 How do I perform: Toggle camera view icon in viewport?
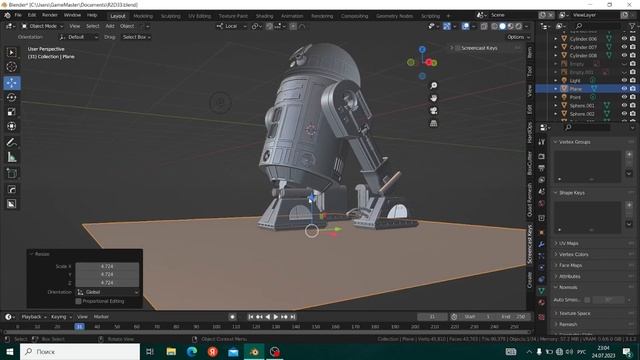(433, 111)
